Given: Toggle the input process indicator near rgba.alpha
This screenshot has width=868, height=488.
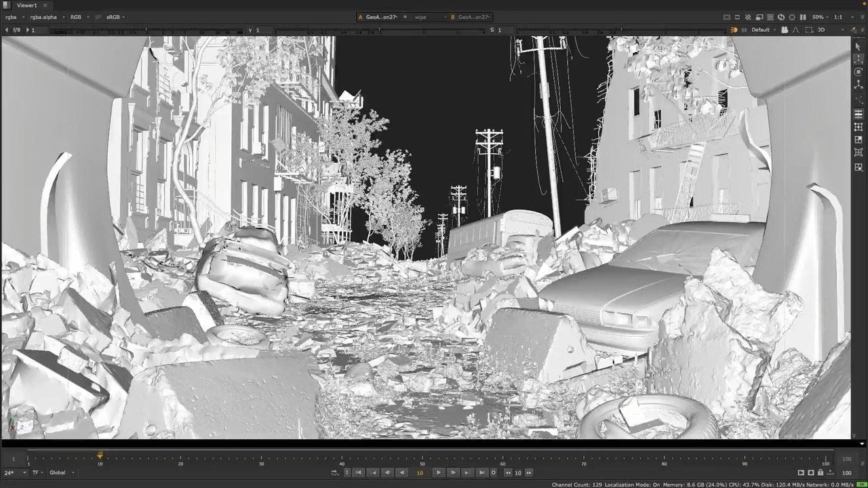Looking at the screenshot, I should click(x=98, y=17).
